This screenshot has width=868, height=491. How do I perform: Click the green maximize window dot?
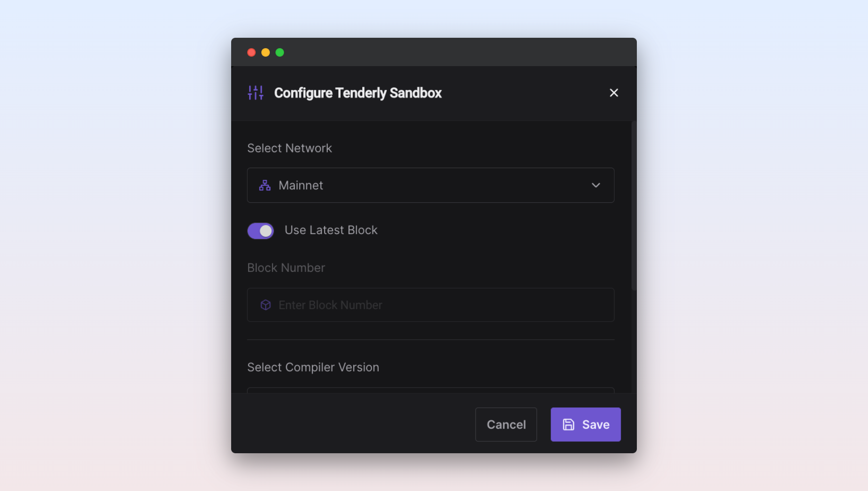coord(280,52)
